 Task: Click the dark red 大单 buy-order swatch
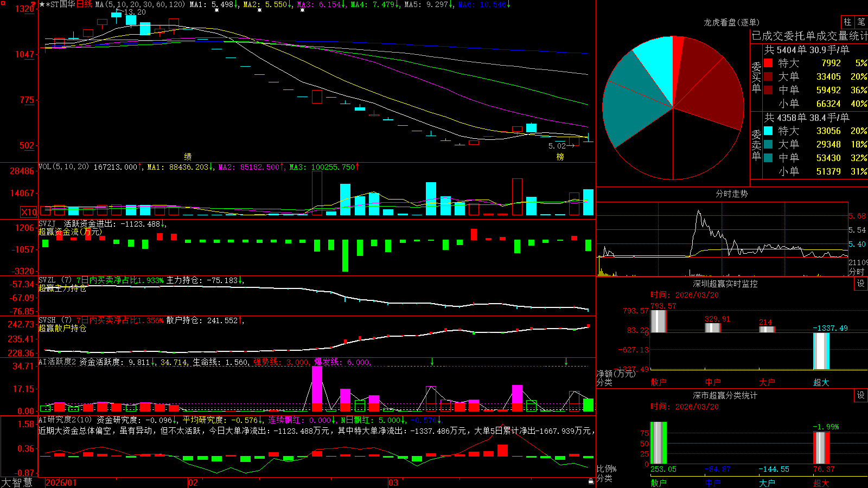[x=768, y=76]
